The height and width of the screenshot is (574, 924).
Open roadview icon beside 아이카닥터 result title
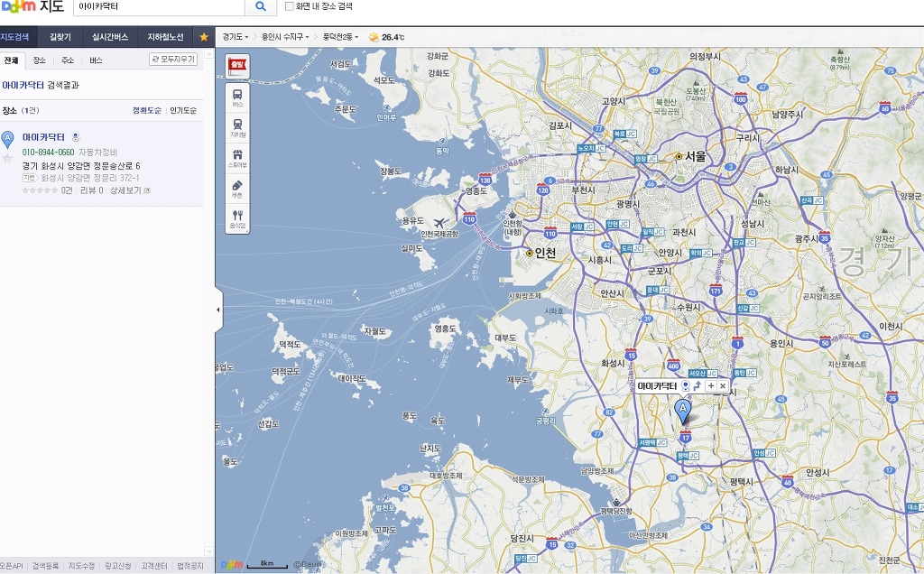[x=76, y=137]
